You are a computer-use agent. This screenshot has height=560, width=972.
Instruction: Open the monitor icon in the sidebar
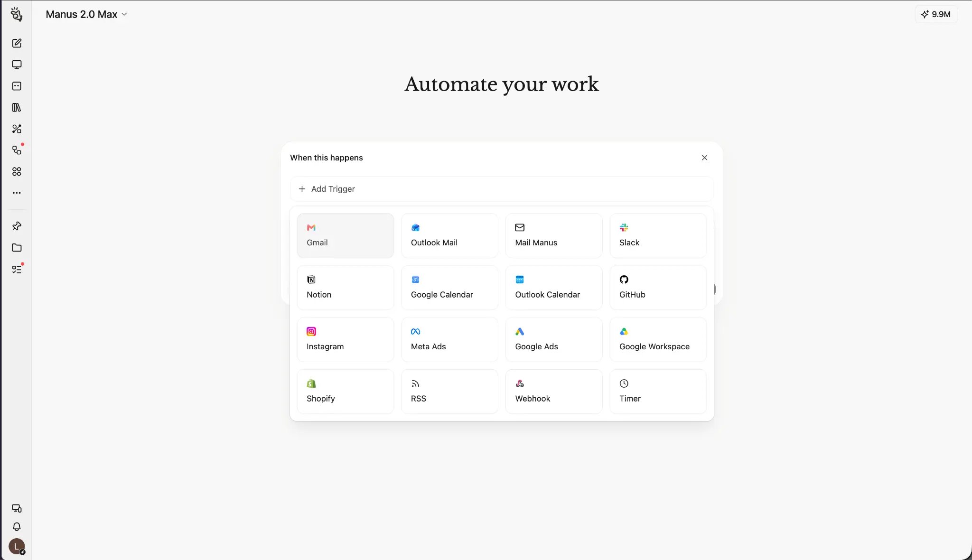click(17, 65)
